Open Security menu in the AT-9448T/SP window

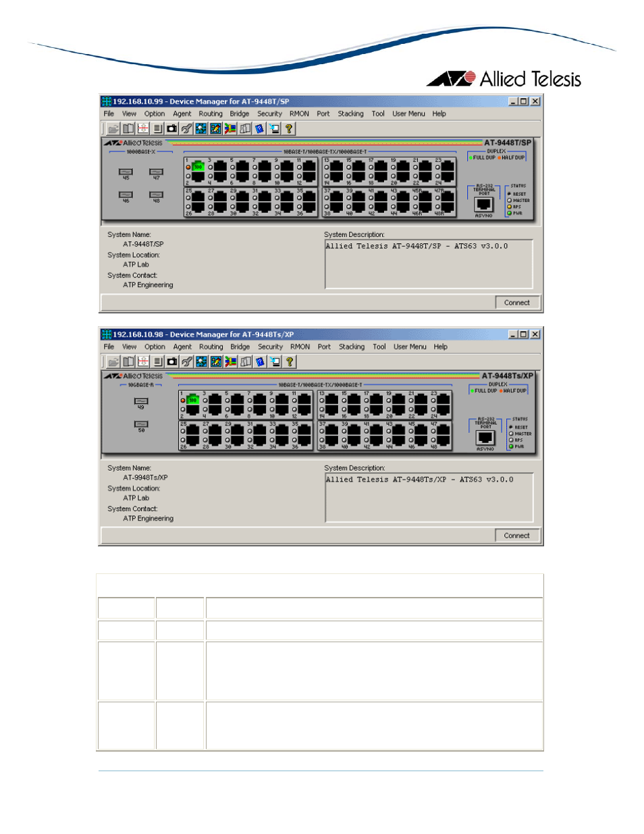[x=269, y=113]
